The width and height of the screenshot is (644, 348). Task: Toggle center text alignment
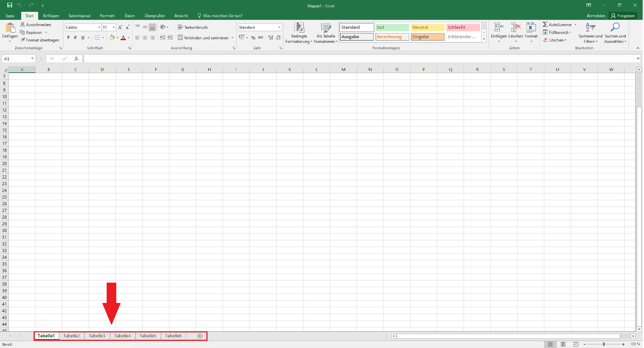(145, 37)
